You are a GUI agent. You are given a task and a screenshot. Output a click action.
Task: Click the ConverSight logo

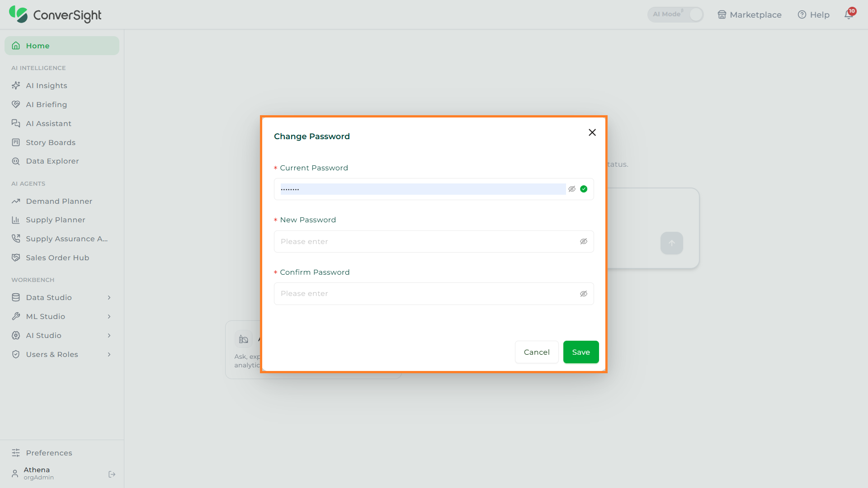click(55, 14)
